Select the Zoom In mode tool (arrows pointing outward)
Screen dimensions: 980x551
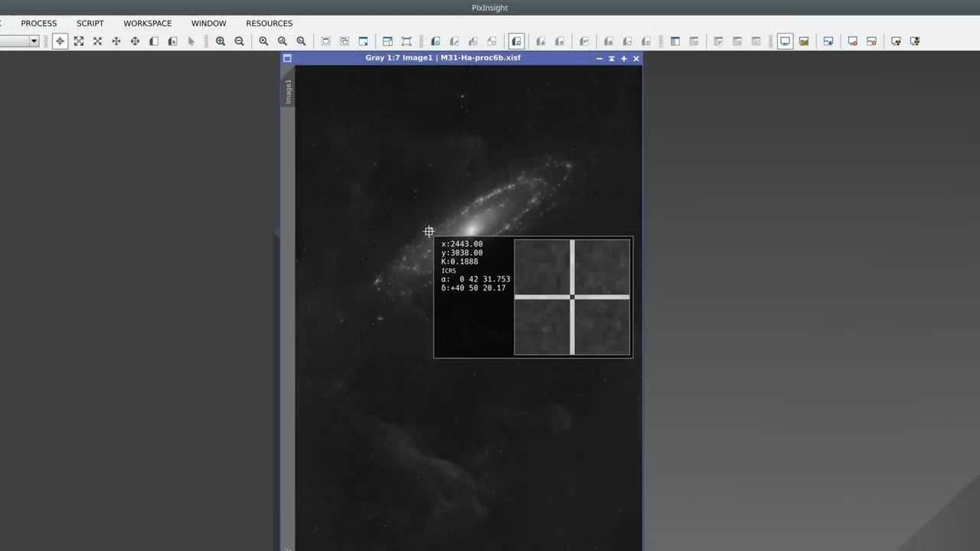pos(79,41)
